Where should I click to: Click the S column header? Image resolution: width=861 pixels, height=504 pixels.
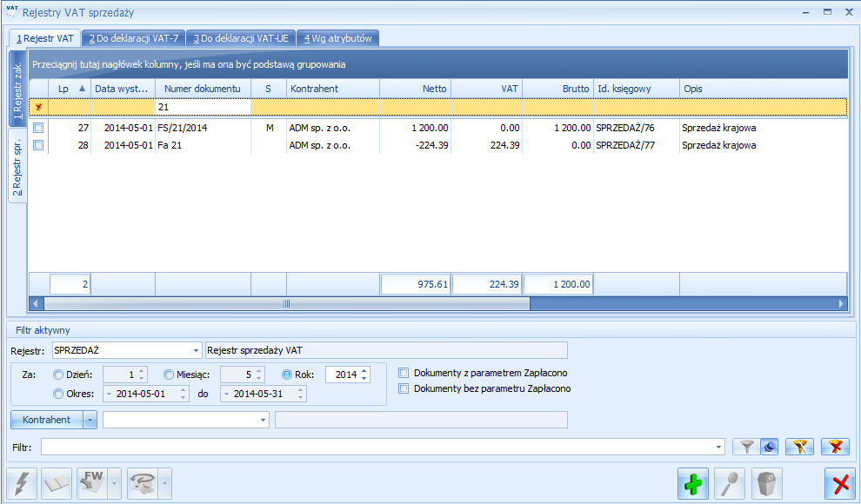tap(269, 89)
